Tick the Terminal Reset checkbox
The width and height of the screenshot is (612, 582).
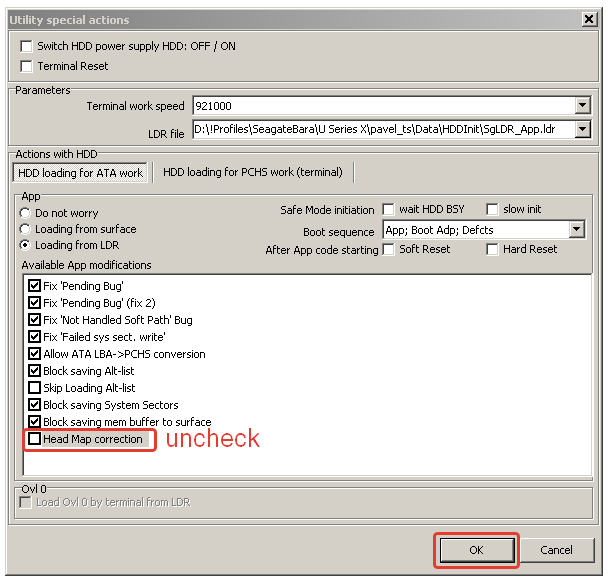click(x=27, y=66)
